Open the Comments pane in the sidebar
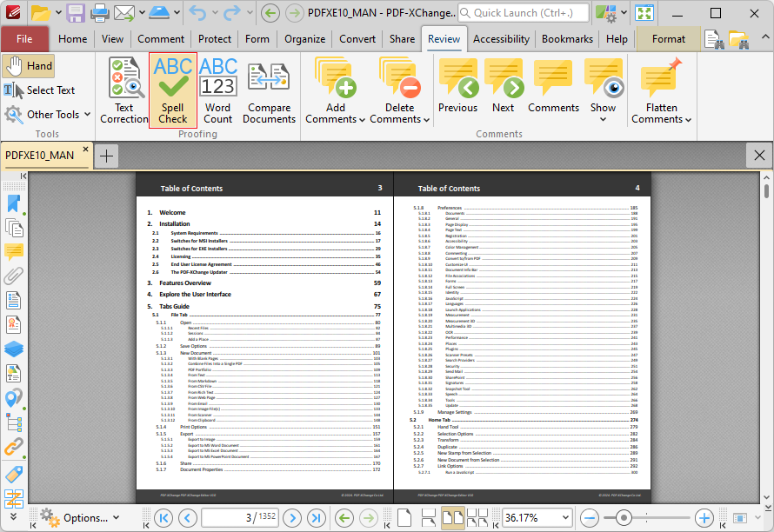 pyautogui.click(x=14, y=252)
